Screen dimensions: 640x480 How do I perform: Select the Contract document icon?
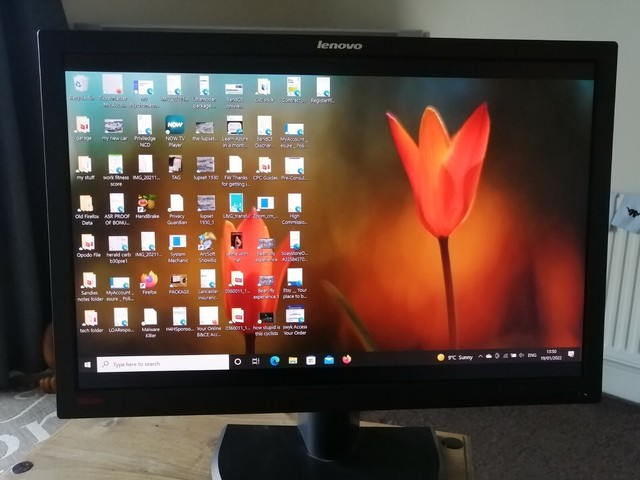click(293, 89)
